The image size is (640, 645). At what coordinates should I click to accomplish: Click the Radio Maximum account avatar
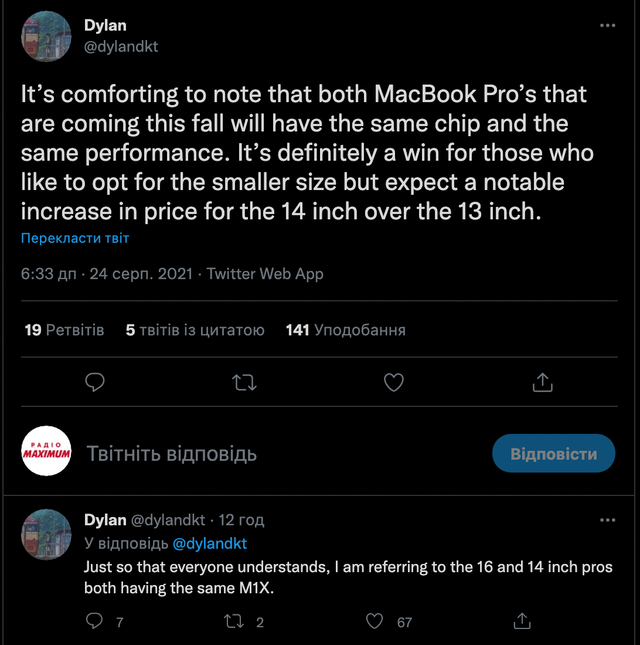point(46,454)
